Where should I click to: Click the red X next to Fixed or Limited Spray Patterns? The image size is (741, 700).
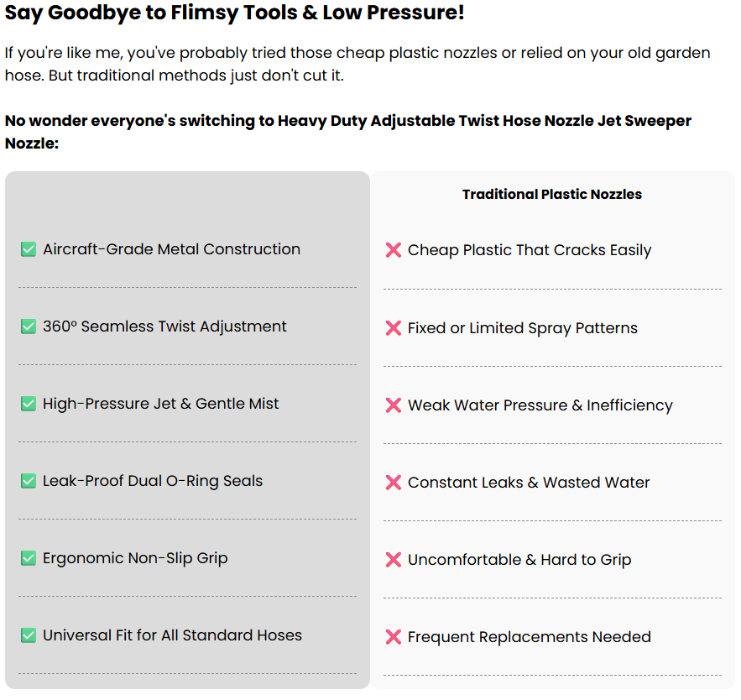[394, 328]
